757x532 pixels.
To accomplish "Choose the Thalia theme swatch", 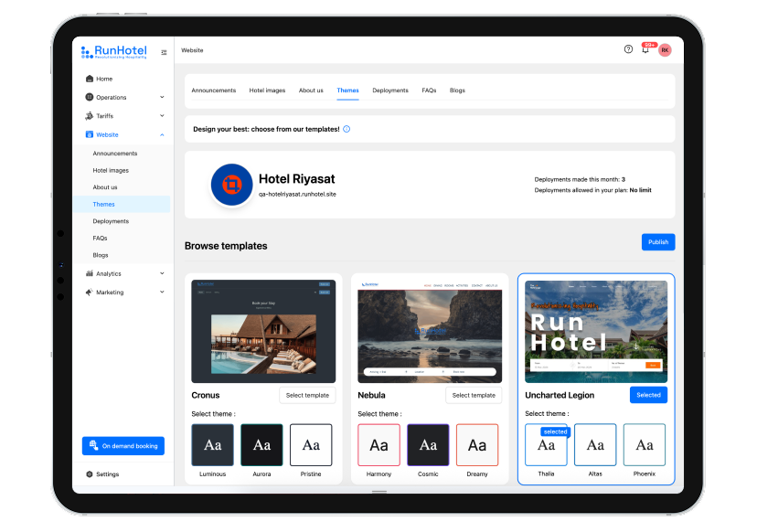I will 546,444.
